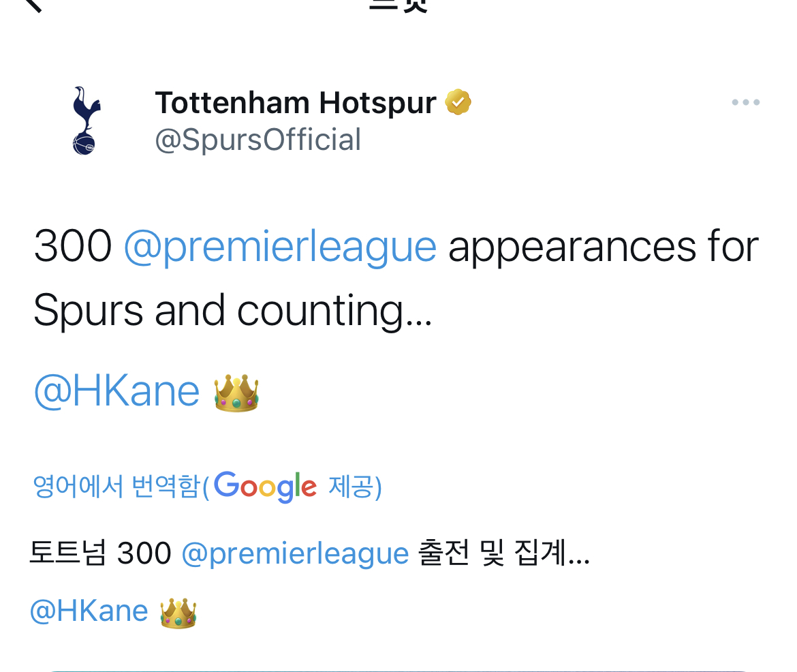The width and height of the screenshot is (797, 672).
Task: Tap the original English tweet text
Action: point(396,318)
